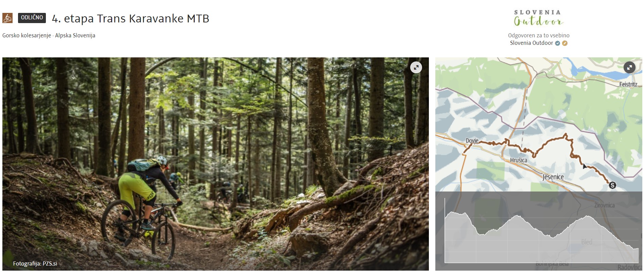Click the black direction arrow on route
644x273 pixels.
[584, 166]
